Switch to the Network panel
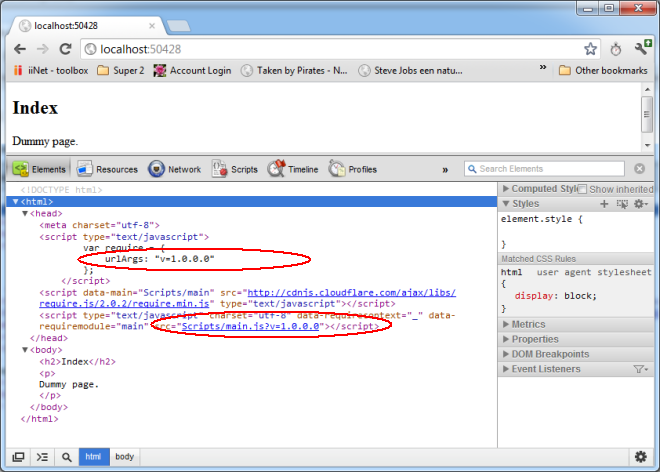This screenshot has width=660, height=472. (175, 169)
